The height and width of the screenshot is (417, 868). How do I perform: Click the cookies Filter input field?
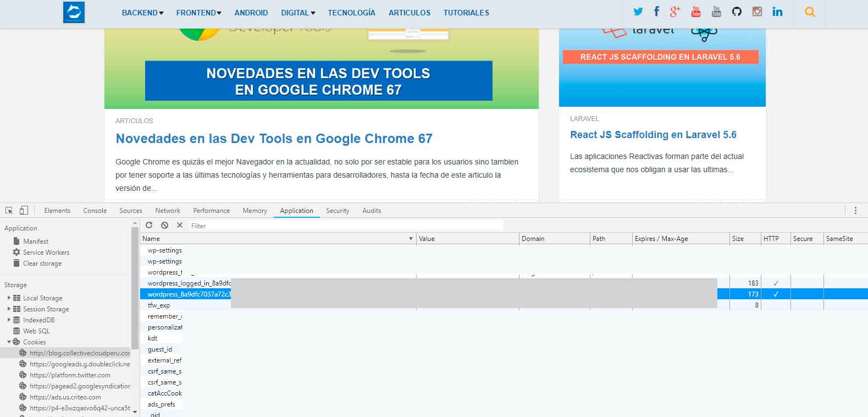346,226
